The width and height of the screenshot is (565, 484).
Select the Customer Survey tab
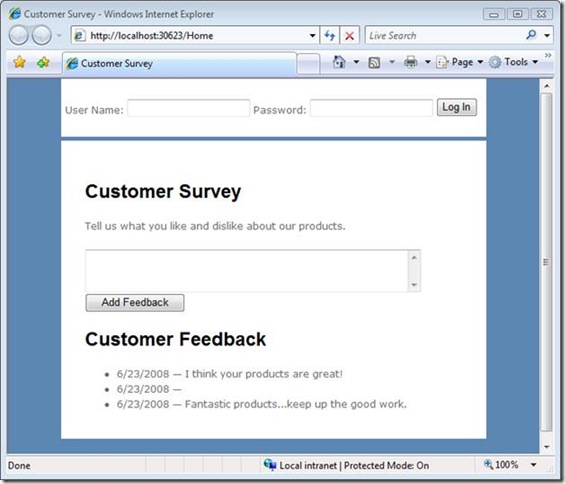180,64
